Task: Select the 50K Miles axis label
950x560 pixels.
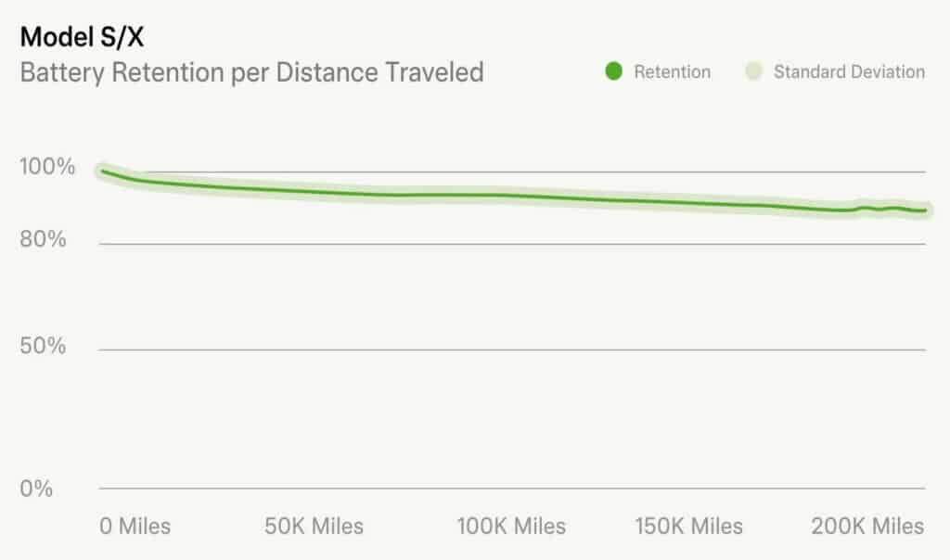Action: (314, 527)
